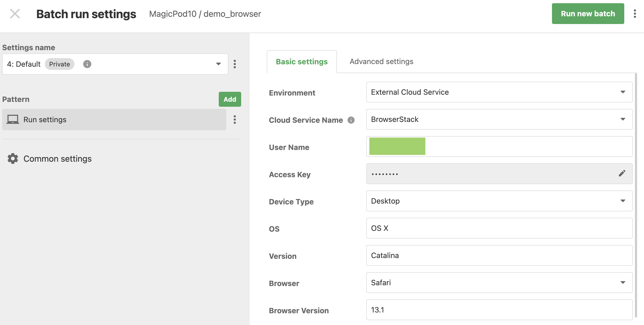
Task: Open the three-dot menu for Run settings pattern
Action: tap(235, 120)
